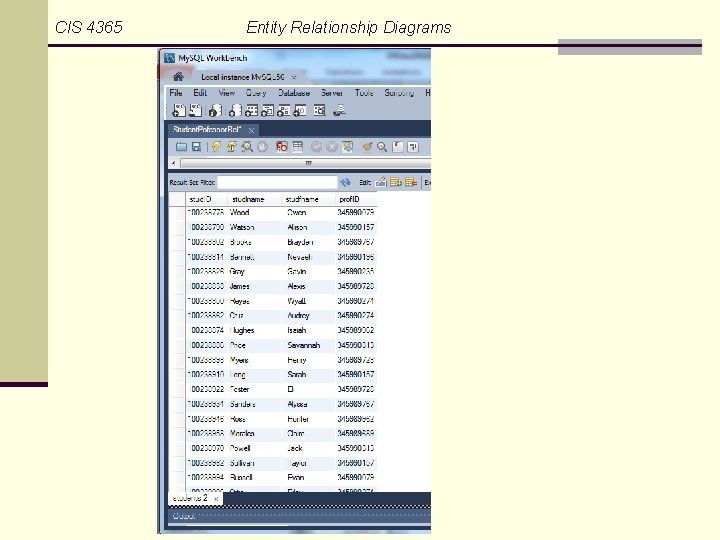Close the students 2 result tab
Image resolution: width=720 pixels, height=540 pixels.
216,498
